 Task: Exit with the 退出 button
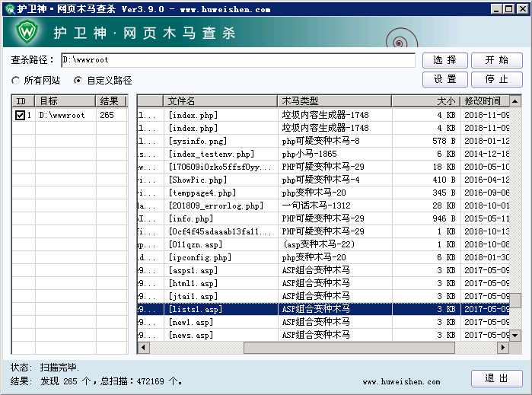pos(497,378)
